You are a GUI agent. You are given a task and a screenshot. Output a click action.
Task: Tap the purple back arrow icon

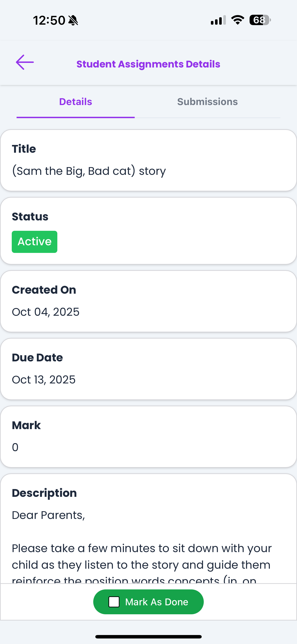click(x=25, y=62)
